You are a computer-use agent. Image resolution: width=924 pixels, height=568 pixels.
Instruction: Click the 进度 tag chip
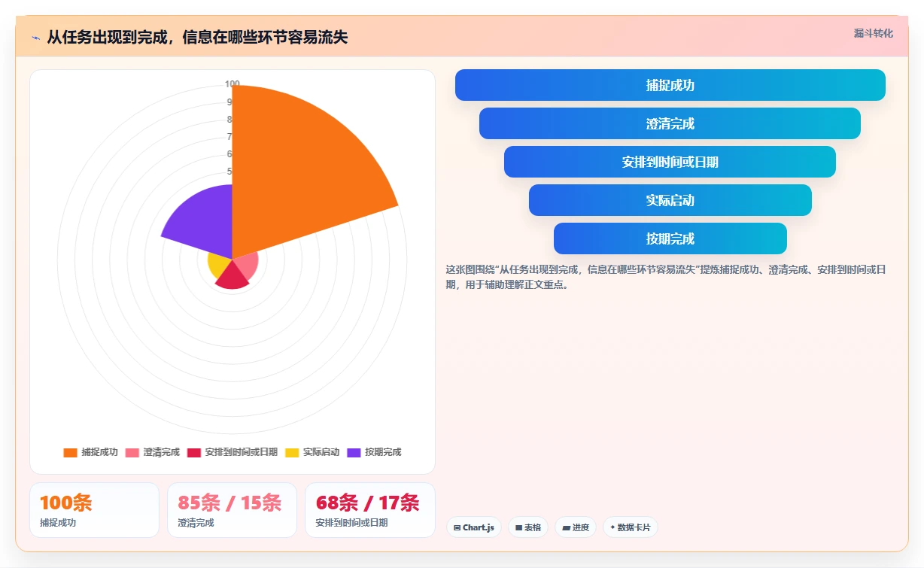[576, 527]
